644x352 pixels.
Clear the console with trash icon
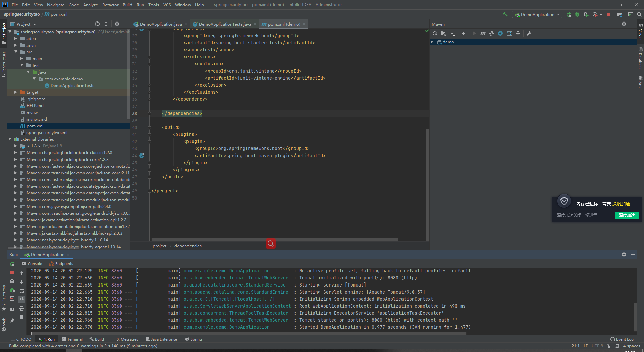pos(22,317)
